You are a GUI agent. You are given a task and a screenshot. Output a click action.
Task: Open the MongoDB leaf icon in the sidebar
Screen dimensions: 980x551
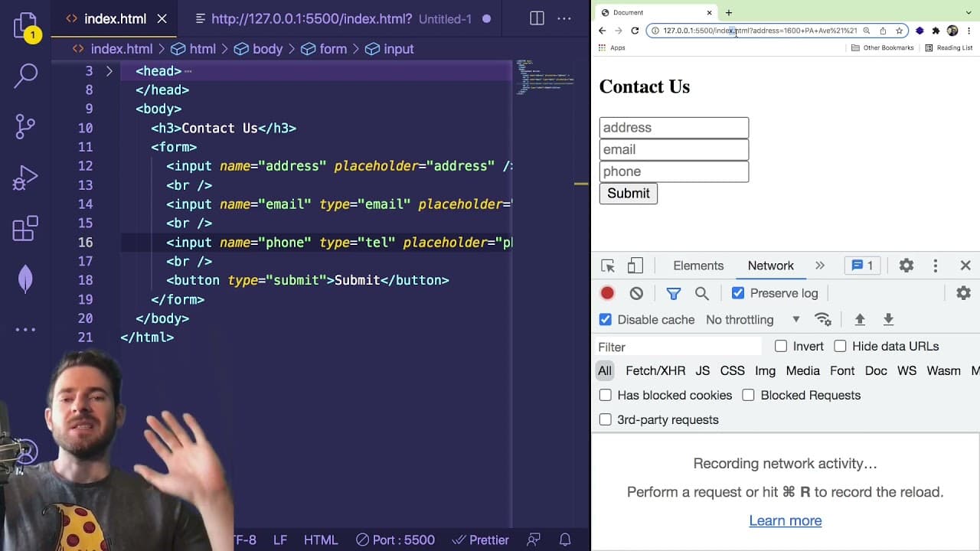tap(25, 279)
